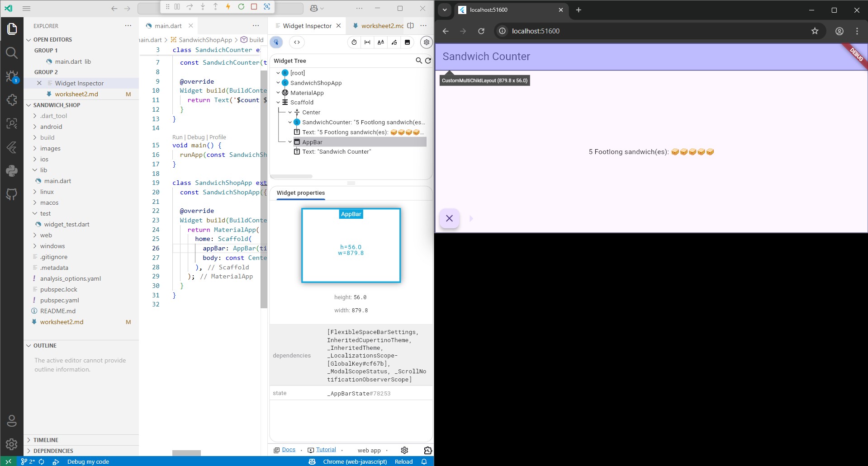Open the web app Tutorial link
The image size is (868, 466).
tap(326, 449)
